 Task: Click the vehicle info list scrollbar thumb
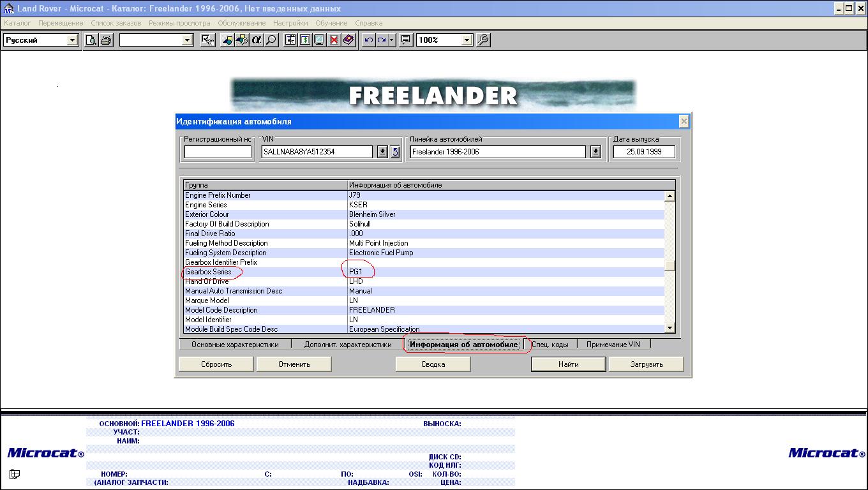(670, 266)
